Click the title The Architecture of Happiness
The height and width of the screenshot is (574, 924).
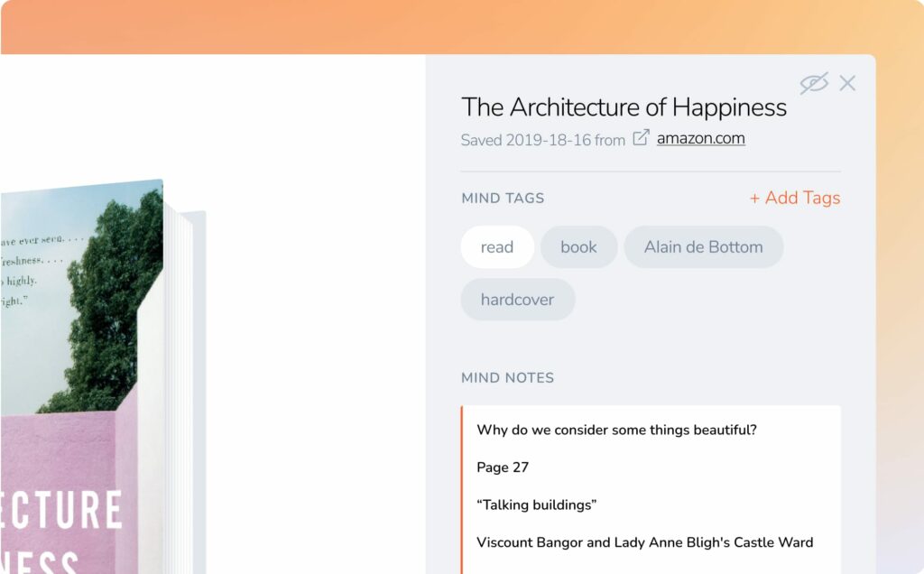624,107
